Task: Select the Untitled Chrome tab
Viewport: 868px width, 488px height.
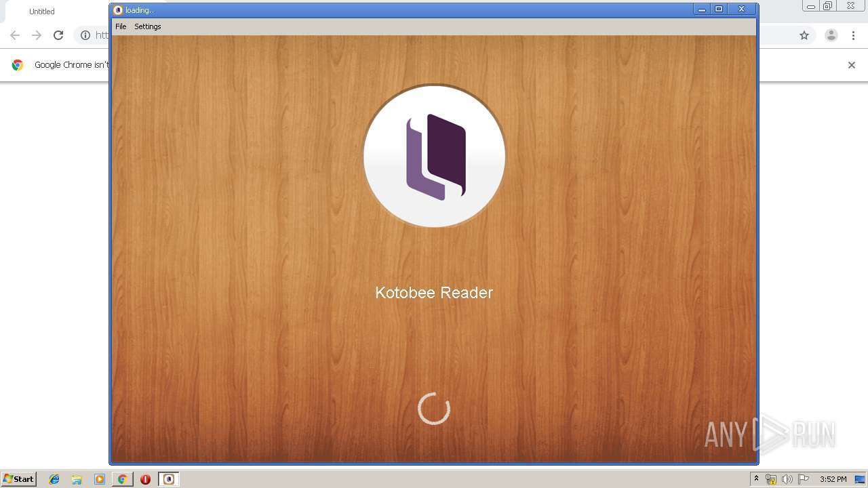Action: (42, 12)
